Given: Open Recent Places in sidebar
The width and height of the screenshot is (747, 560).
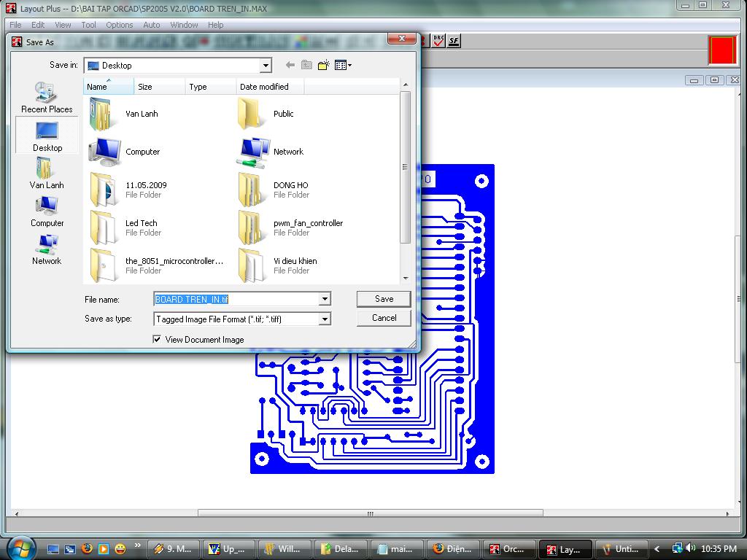Looking at the screenshot, I should pyautogui.click(x=47, y=98).
